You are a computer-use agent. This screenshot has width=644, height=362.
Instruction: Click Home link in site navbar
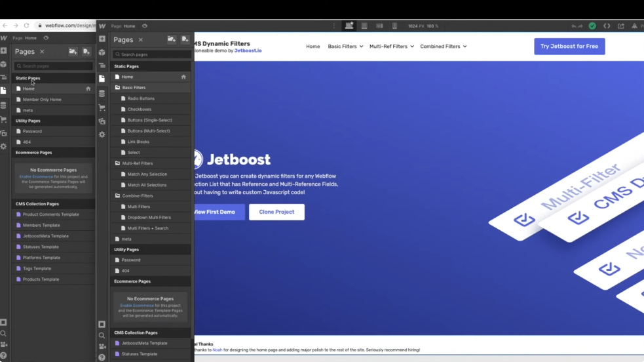[313, 47]
